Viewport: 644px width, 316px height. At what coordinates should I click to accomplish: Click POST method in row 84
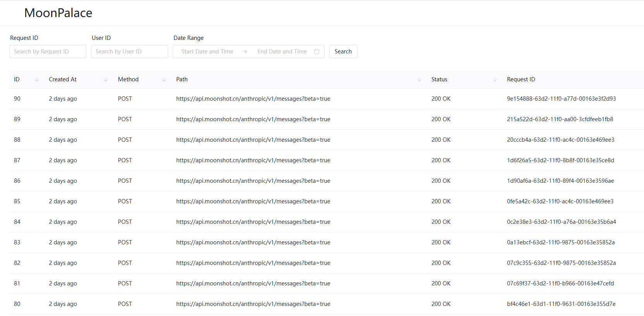[x=125, y=222]
